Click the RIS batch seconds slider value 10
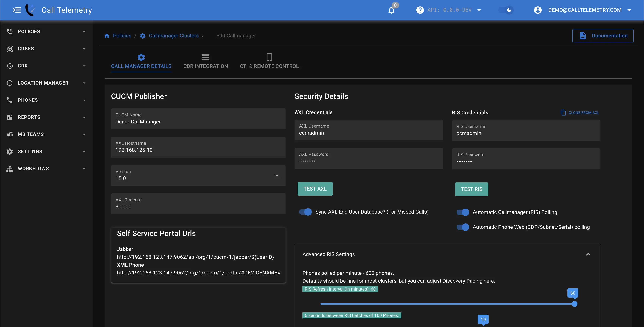Viewport: 644px width, 327px height. (483, 320)
